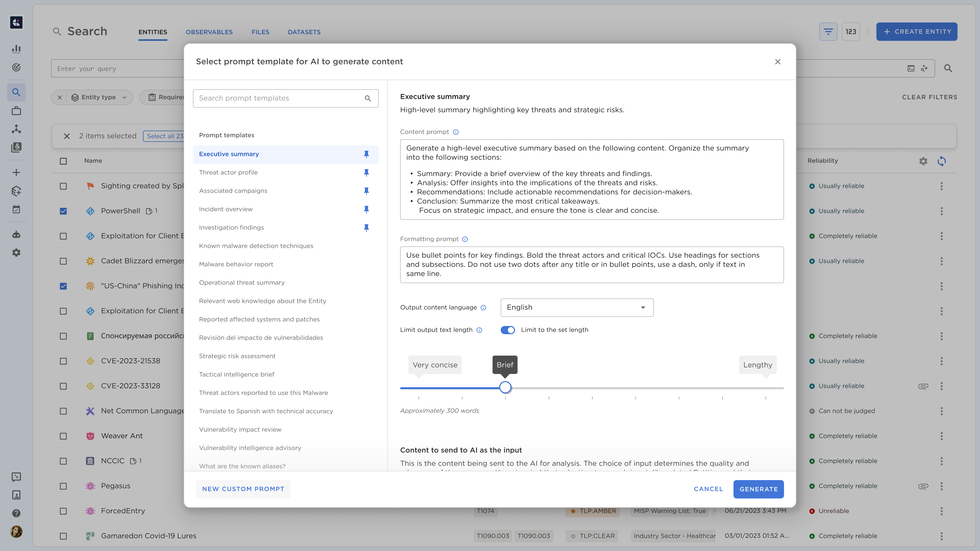This screenshot has height=551, width=980.
Task: Check the Weaver Ant row checkbox
Action: 63,436
